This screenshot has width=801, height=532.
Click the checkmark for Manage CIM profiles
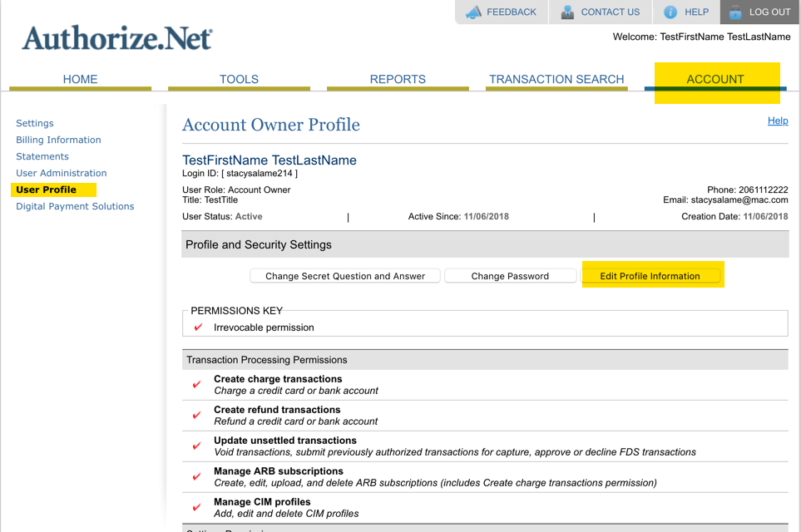point(196,507)
